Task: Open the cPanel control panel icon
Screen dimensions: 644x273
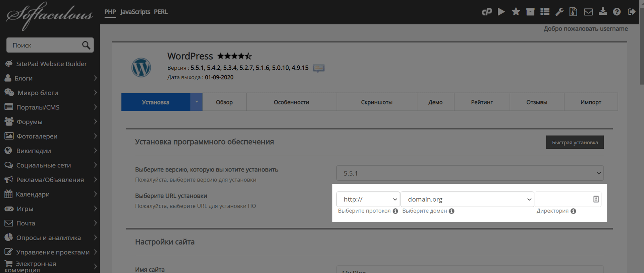Action: pos(487,12)
